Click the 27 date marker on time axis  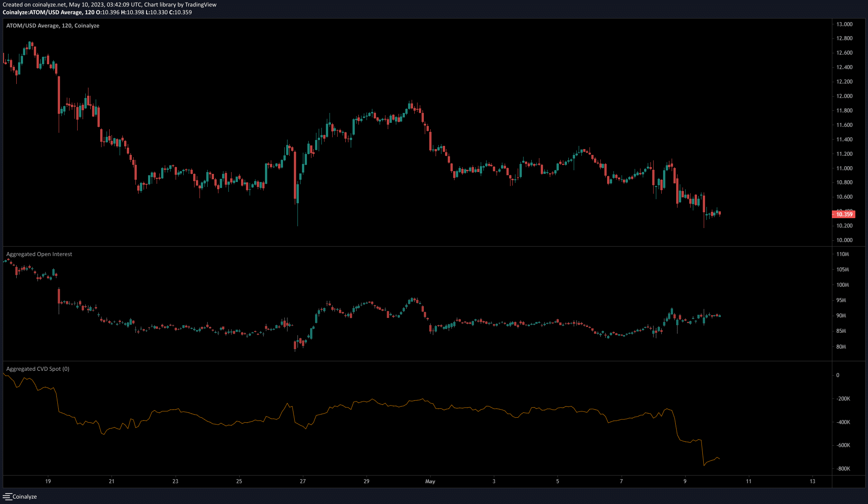click(x=303, y=481)
